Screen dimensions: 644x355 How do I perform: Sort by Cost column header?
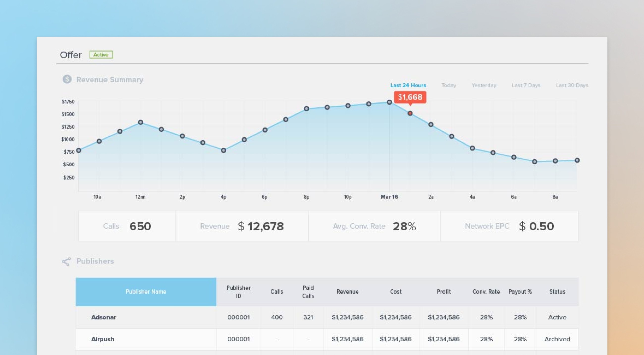pyautogui.click(x=396, y=292)
